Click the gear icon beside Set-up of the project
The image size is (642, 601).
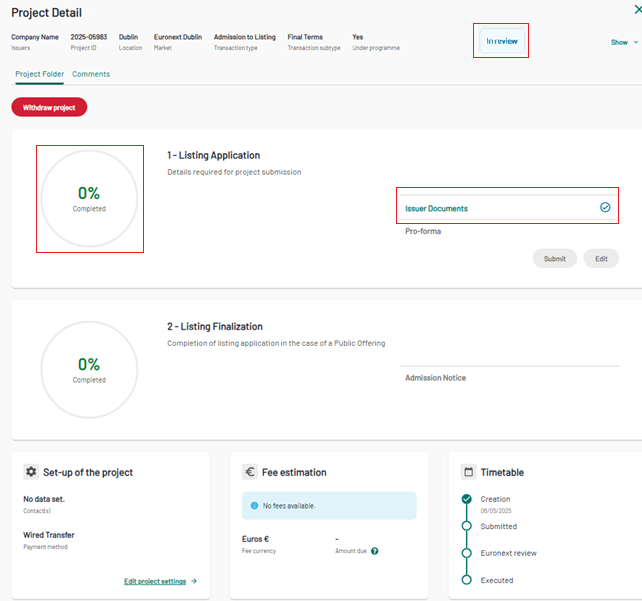(x=31, y=472)
